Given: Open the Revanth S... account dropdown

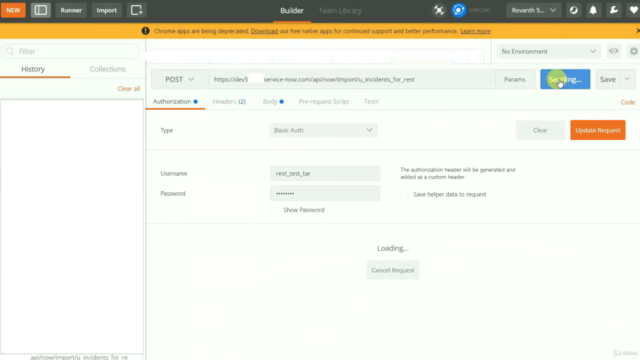Looking at the screenshot, I should click(533, 10).
